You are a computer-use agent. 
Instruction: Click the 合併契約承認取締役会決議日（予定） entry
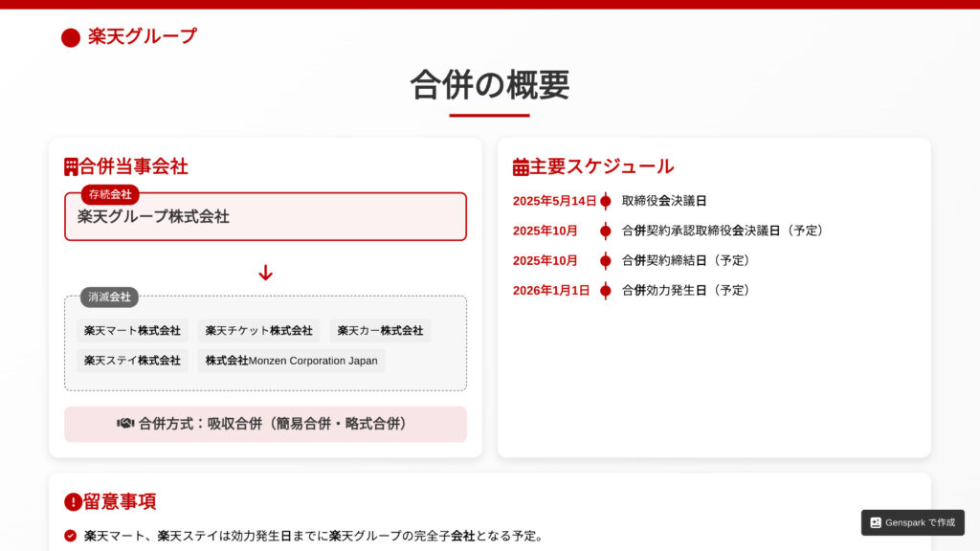point(725,231)
